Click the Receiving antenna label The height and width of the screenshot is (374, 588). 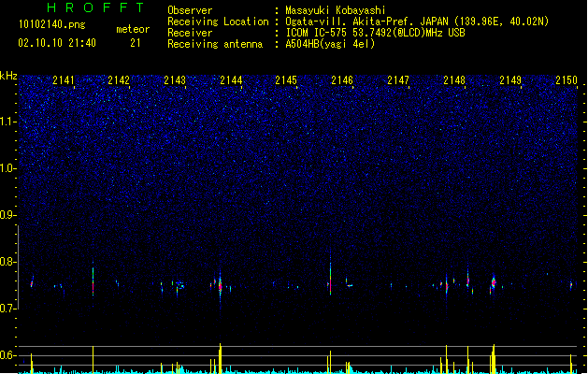tap(215, 44)
